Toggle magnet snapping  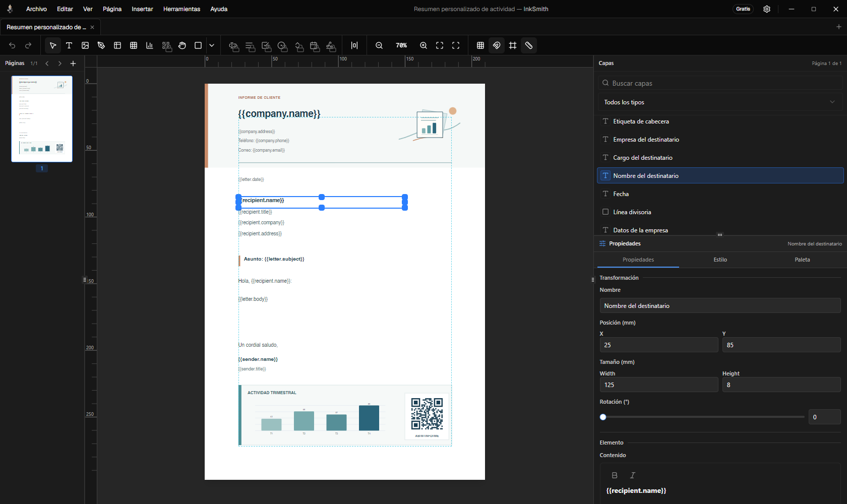pyautogui.click(x=497, y=45)
